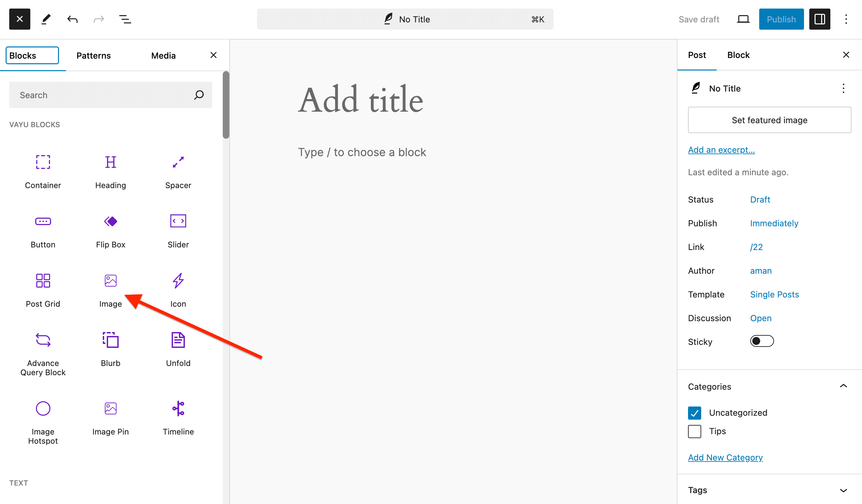Toggle the Settings sidebar icon
The width and height of the screenshot is (862, 504).
tap(819, 19)
